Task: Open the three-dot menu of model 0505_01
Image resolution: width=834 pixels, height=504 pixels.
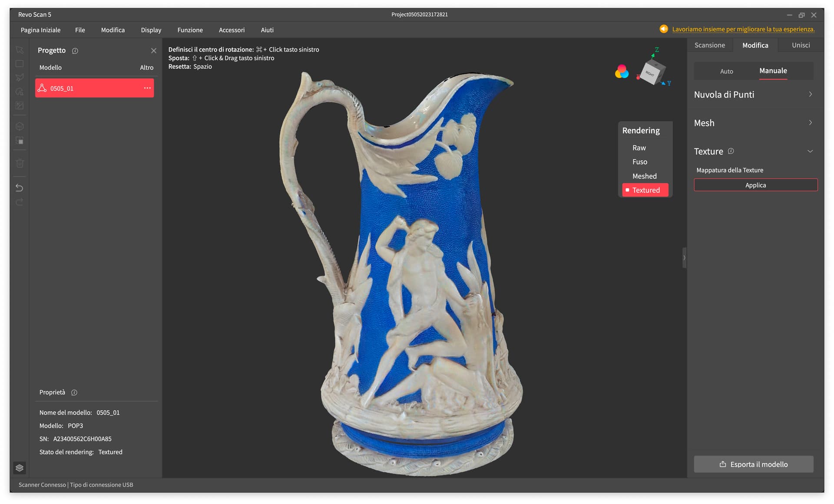Action: [148, 88]
